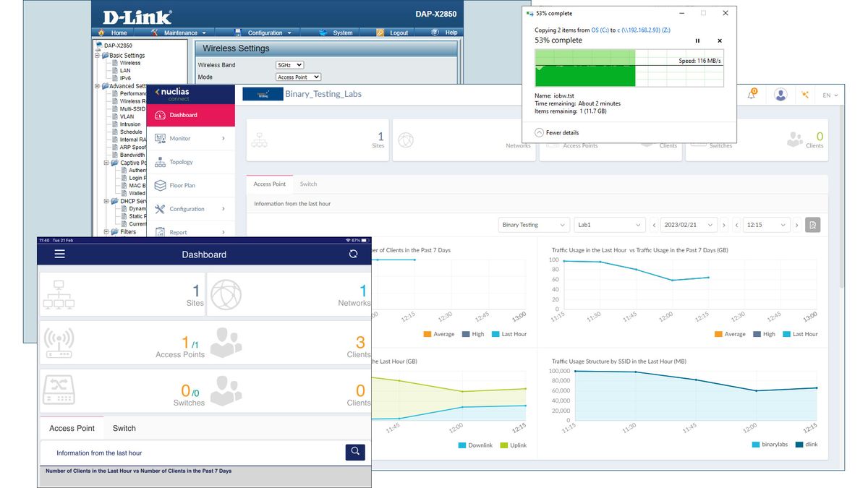Go to previous date arrow
Screen dimensions: 868x488
653,225
